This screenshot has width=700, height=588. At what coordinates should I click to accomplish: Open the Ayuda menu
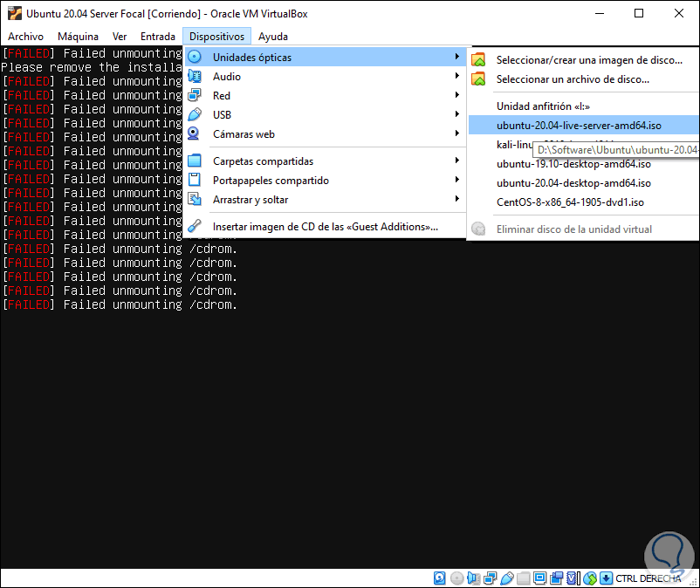click(273, 37)
